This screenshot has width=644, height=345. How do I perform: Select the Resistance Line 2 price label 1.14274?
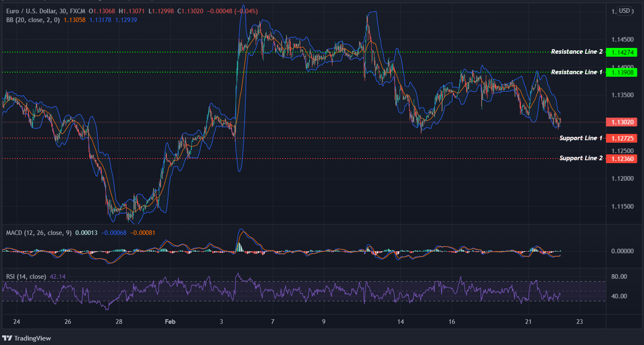[x=622, y=52]
